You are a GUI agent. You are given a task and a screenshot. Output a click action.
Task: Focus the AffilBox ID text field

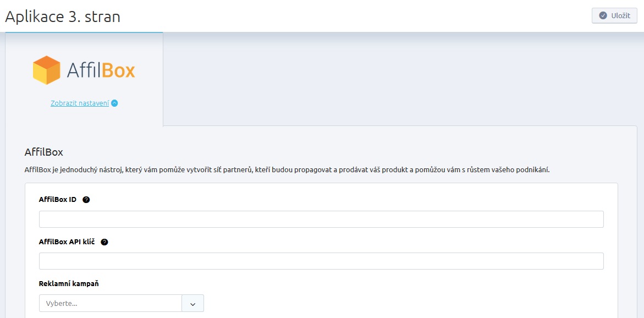(x=321, y=220)
